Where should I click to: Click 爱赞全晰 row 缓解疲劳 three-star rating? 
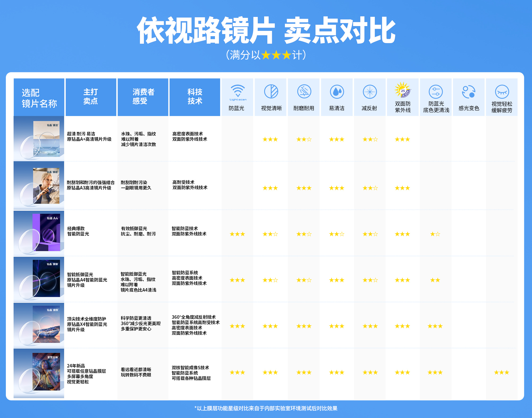click(x=501, y=372)
